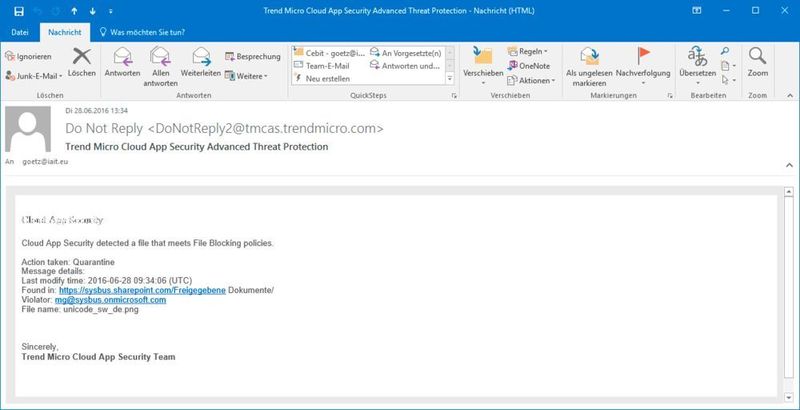800x410 pixels.
Task: Go to next item with down arrow
Action: (92, 11)
